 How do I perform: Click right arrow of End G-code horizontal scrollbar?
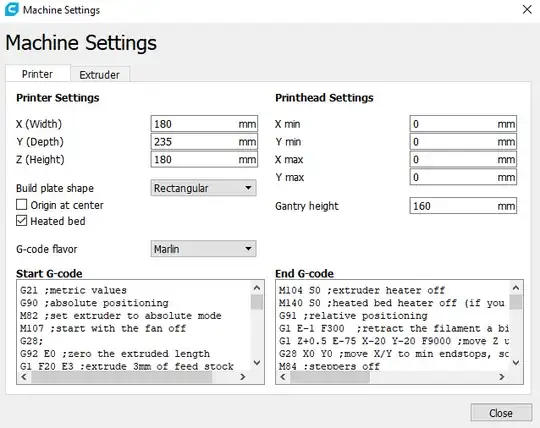point(501,377)
